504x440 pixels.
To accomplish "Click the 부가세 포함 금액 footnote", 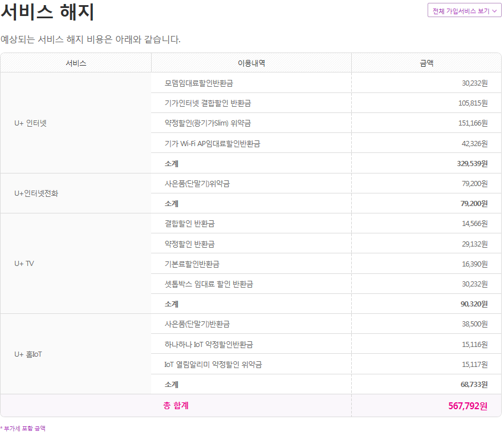I will pos(23,429).
